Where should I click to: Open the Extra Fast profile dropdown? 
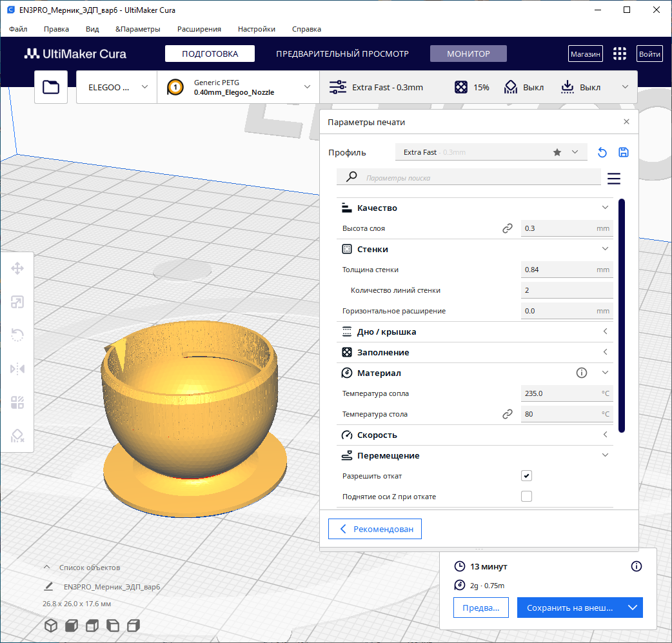click(491, 152)
